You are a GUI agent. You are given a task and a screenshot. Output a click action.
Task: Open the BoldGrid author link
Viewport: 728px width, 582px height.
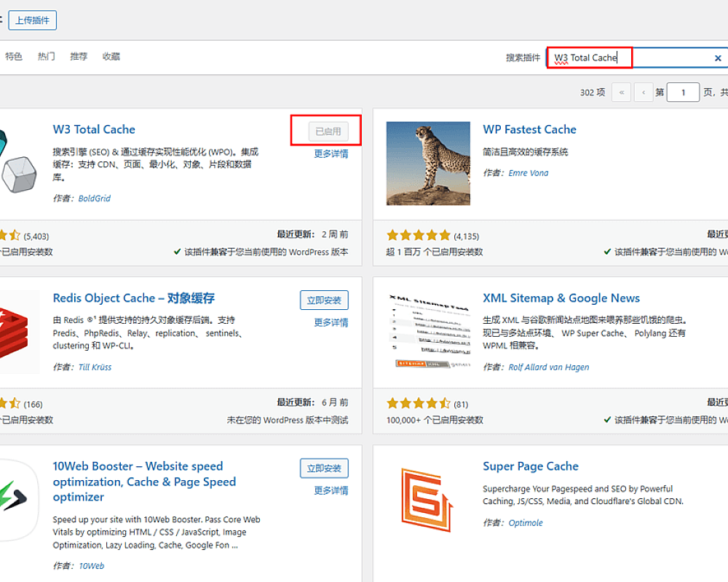coord(95,199)
